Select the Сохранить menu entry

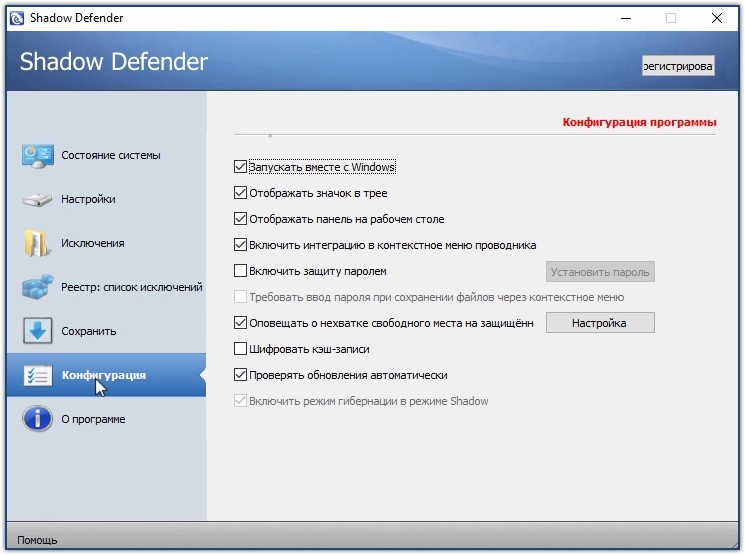pyautogui.click(x=89, y=331)
